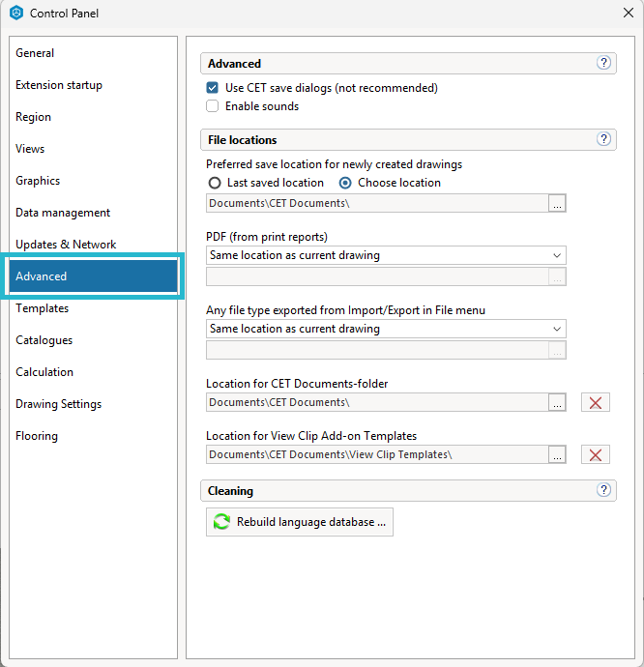This screenshot has width=644, height=667.
Task: Open the PDF from print reports dropdown
Action: (386, 255)
